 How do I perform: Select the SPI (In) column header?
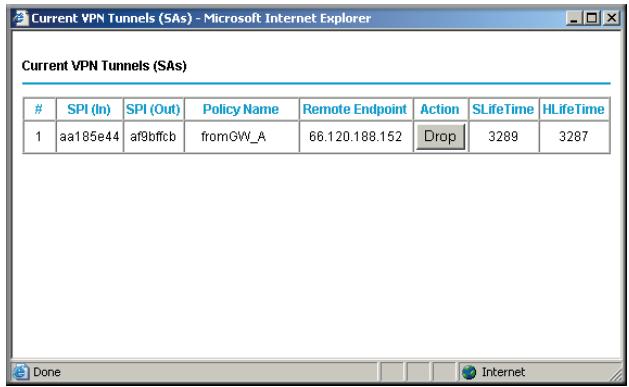click(89, 109)
